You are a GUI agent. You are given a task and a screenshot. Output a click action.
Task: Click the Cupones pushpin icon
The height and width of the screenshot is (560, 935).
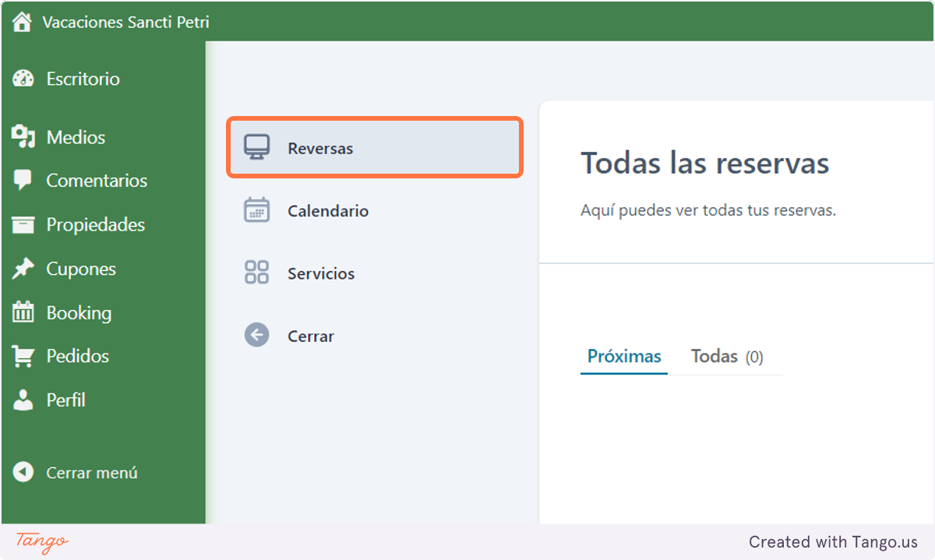tap(23, 269)
